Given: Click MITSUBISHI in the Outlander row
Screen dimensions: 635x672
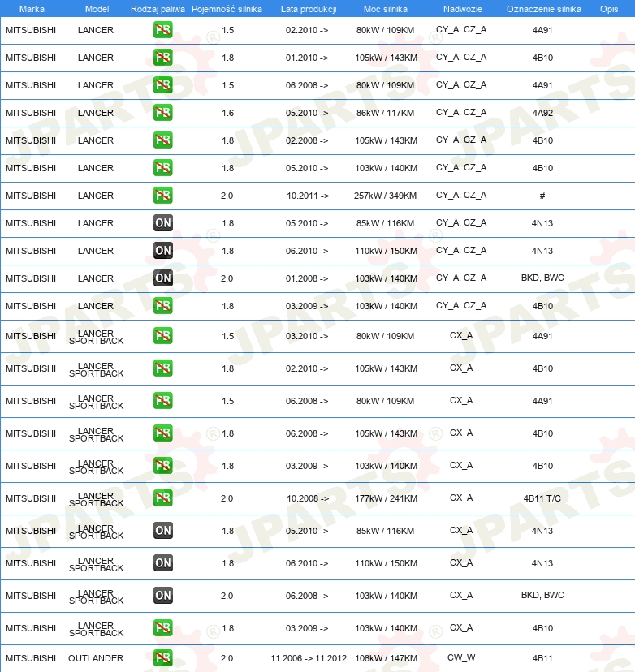Looking at the screenshot, I should (31, 658).
